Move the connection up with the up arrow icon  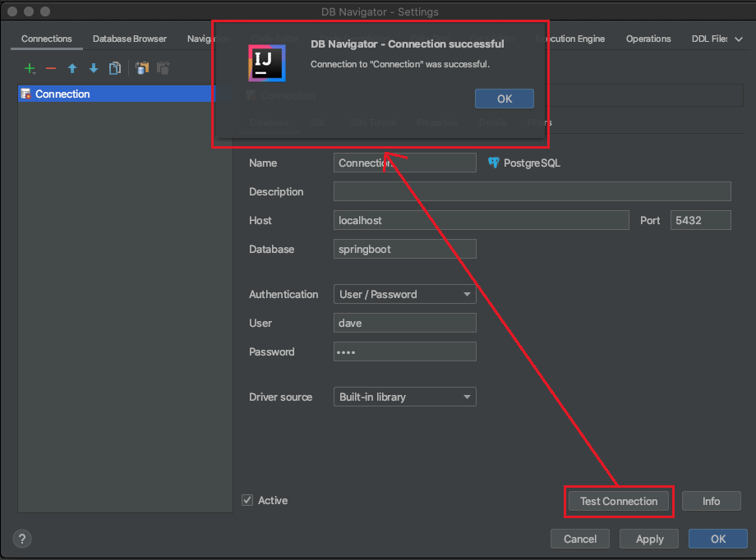click(x=72, y=68)
